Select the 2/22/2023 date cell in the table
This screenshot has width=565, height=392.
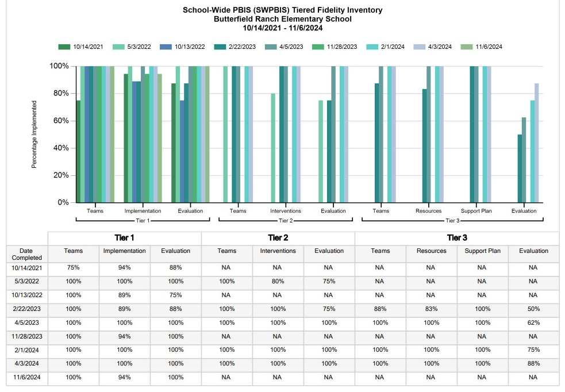tap(26, 309)
